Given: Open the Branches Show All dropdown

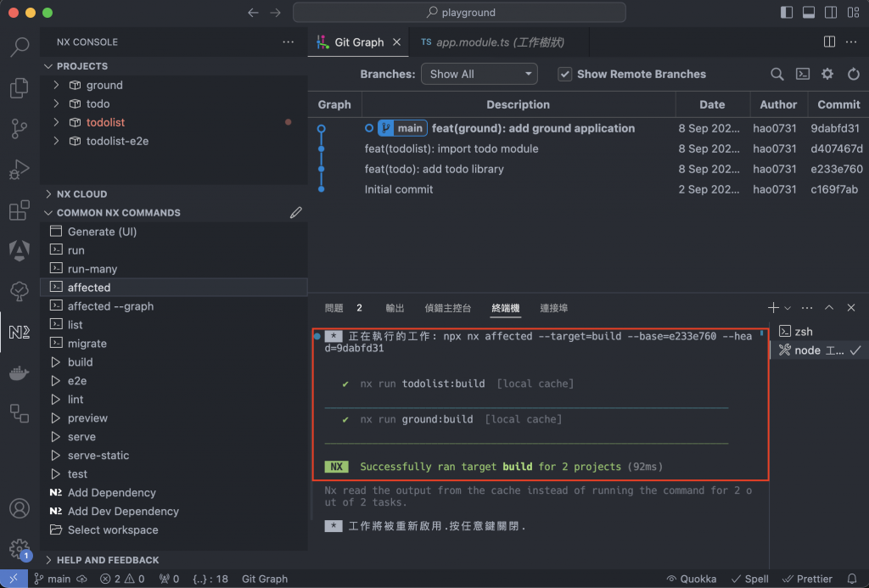Looking at the screenshot, I should (x=479, y=75).
